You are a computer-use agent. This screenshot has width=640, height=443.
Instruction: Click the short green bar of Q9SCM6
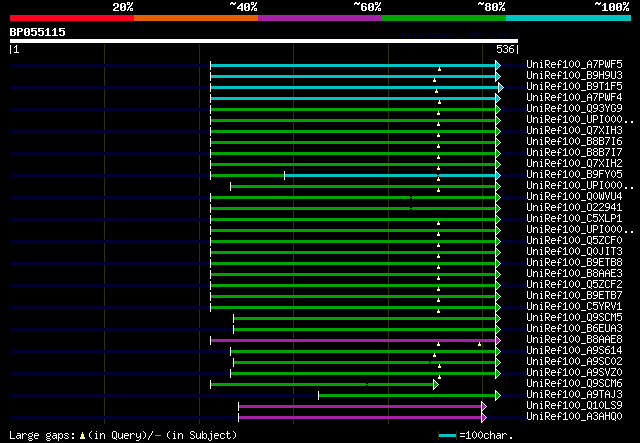click(322, 385)
